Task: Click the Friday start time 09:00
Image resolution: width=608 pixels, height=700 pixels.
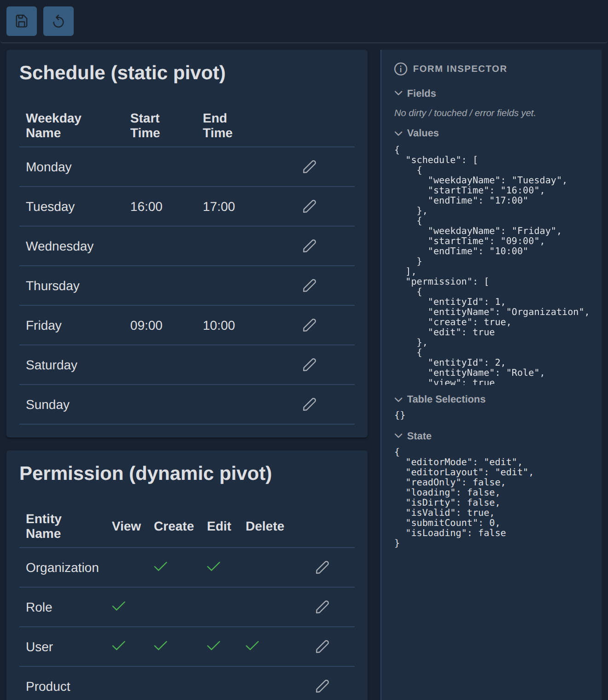Action: (146, 325)
